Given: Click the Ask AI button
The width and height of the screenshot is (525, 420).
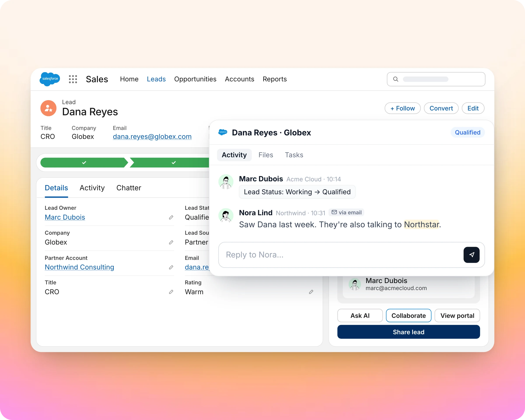Looking at the screenshot, I should [x=360, y=316].
